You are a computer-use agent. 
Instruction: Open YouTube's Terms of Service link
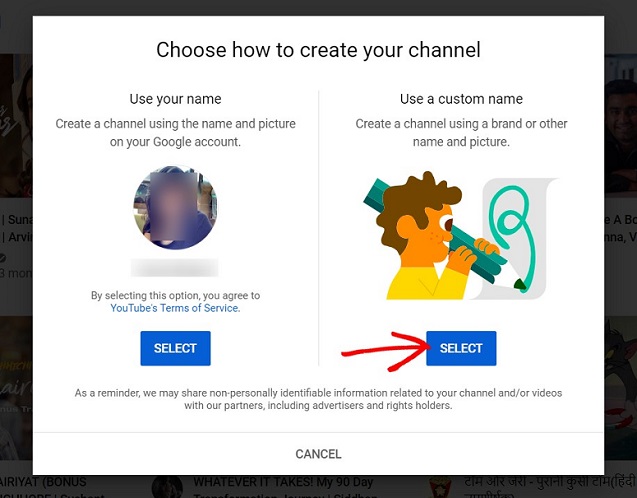pyautogui.click(x=175, y=308)
